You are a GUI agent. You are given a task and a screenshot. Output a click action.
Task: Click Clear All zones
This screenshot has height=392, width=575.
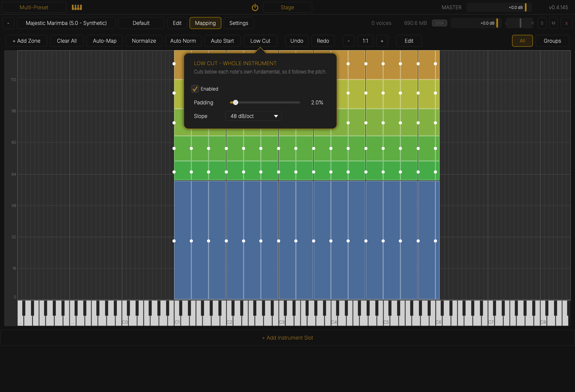(x=67, y=41)
